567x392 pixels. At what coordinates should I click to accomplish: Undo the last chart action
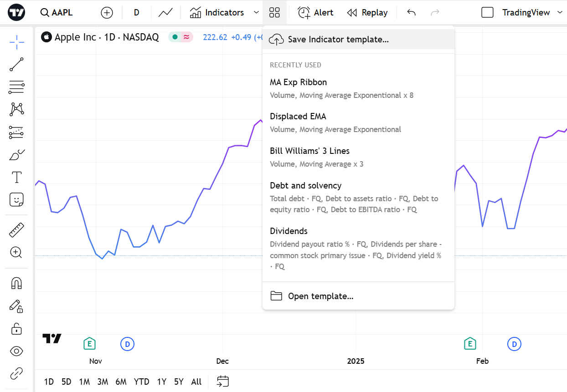(411, 12)
